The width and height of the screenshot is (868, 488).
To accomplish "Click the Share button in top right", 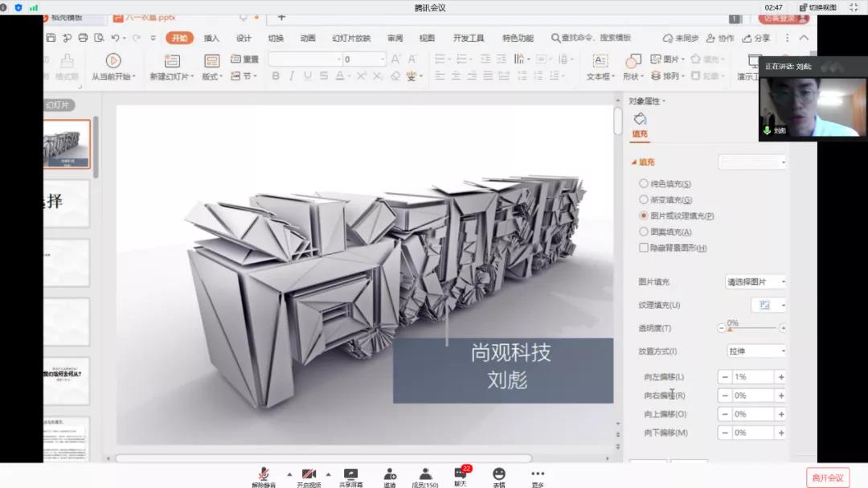I will click(x=756, y=38).
